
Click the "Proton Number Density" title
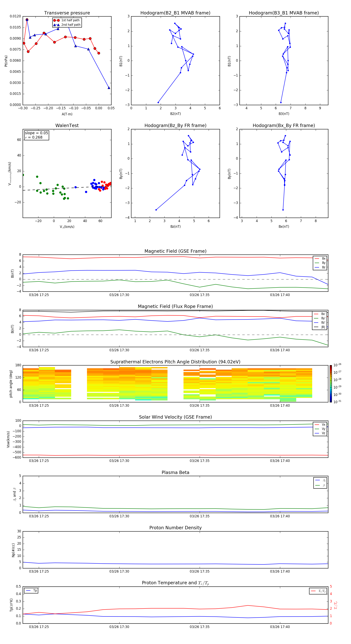[175, 528]
